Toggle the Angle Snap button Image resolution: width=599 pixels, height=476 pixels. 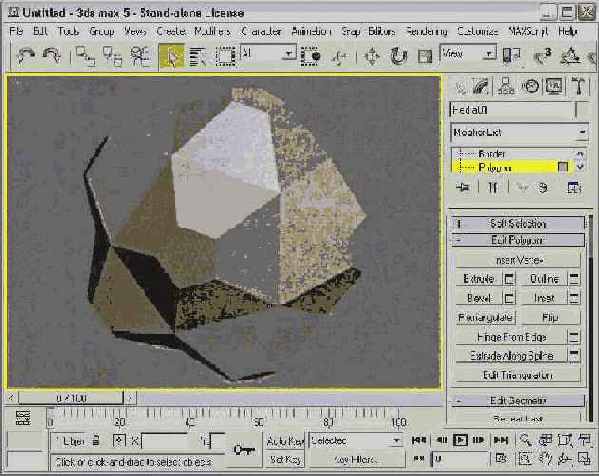tap(570, 56)
